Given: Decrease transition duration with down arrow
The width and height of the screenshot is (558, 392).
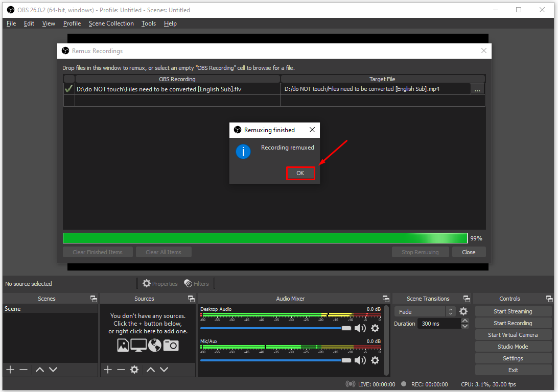Looking at the screenshot, I should coord(465,326).
